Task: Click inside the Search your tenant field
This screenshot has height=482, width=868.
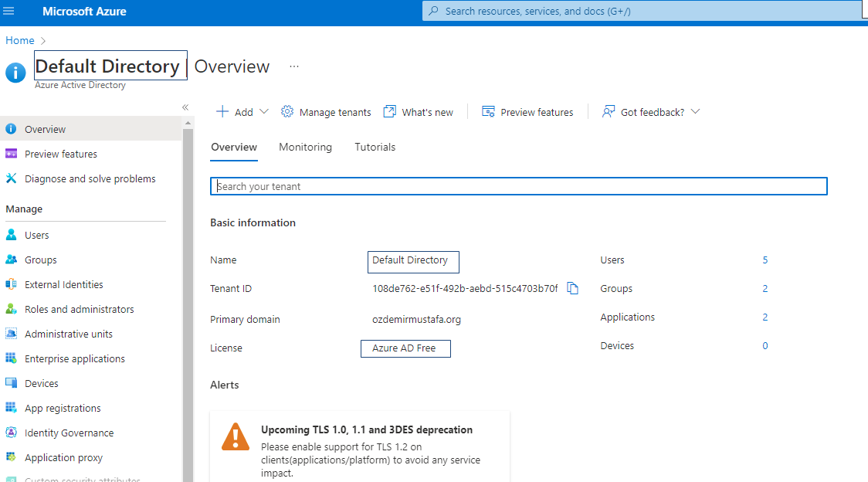Action: (x=517, y=185)
